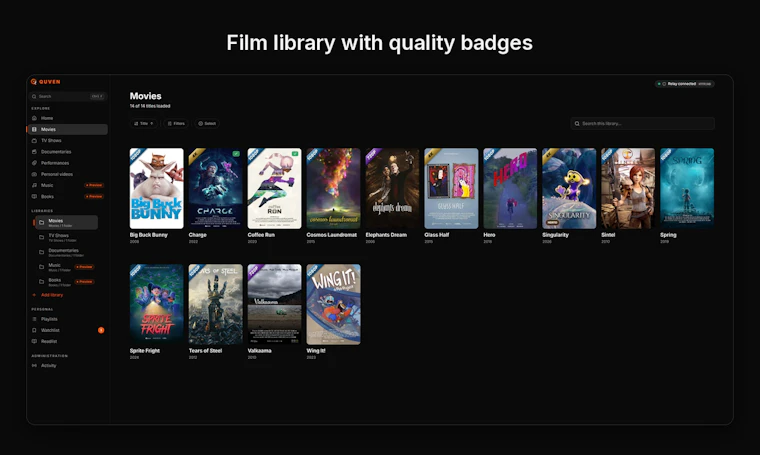Select the Books library folder

[66, 282]
